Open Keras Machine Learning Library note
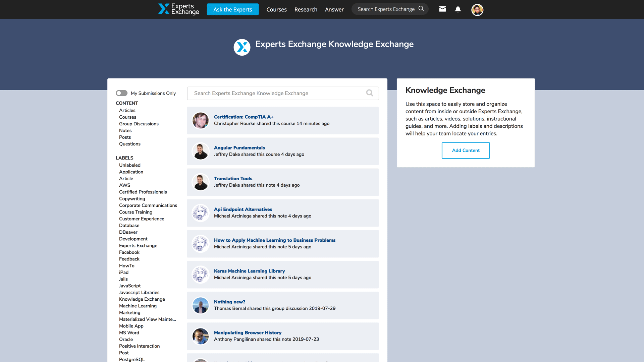 click(249, 271)
